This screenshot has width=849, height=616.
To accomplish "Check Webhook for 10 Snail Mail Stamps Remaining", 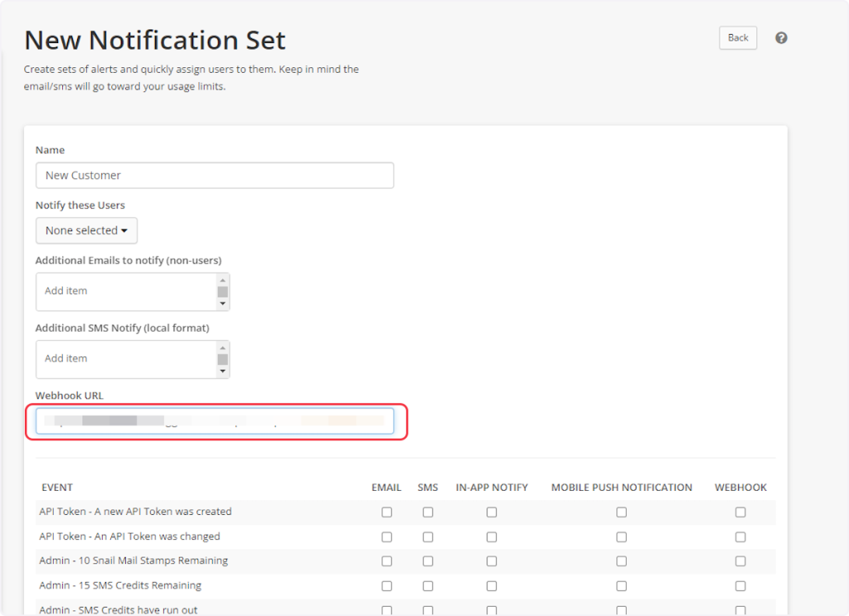I will [740, 561].
